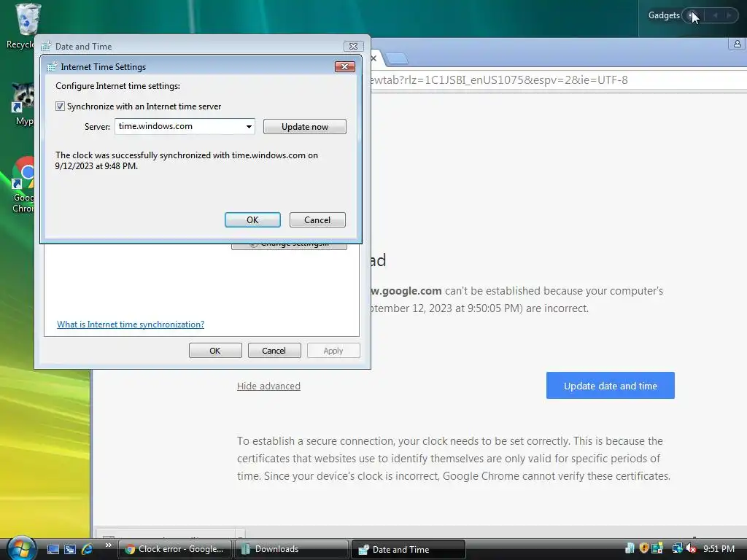Expand quick launch overflow chevron
Image resolution: width=747 pixels, height=560 pixels.
click(108, 545)
